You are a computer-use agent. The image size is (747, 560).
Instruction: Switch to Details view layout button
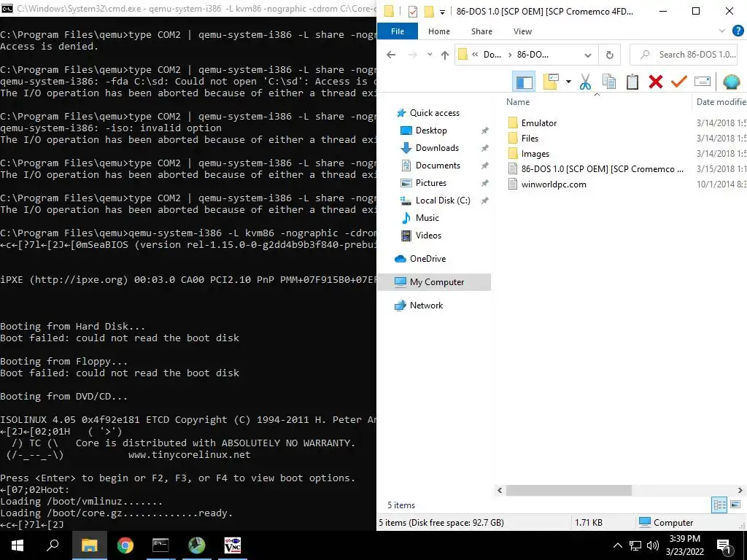pyautogui.click(x=719, y=505)
